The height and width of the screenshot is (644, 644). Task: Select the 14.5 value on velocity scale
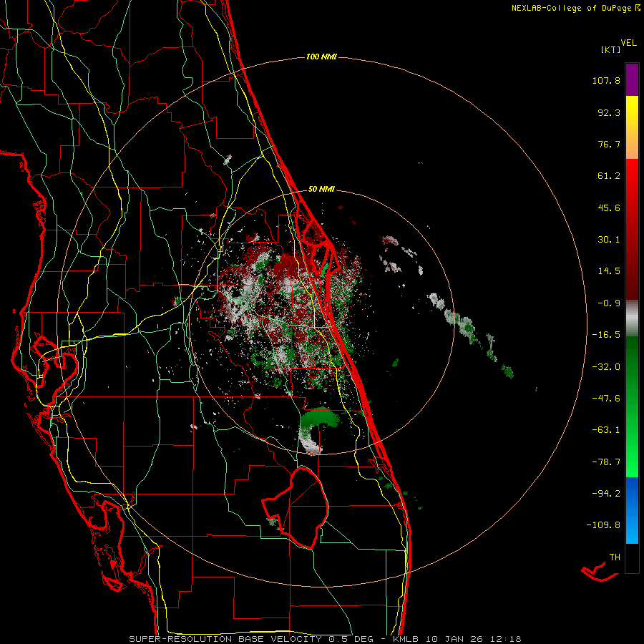click(x=609, y=271)
